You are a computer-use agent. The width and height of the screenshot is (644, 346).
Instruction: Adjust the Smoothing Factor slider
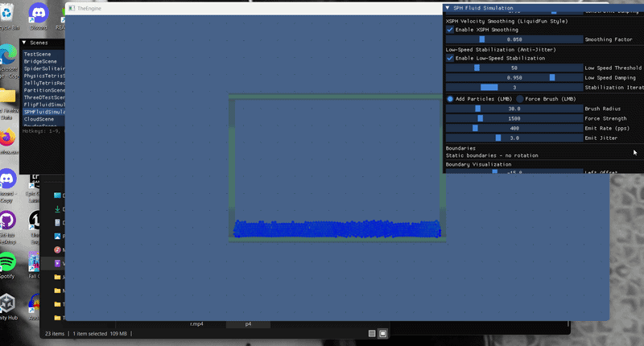point(514,39)
